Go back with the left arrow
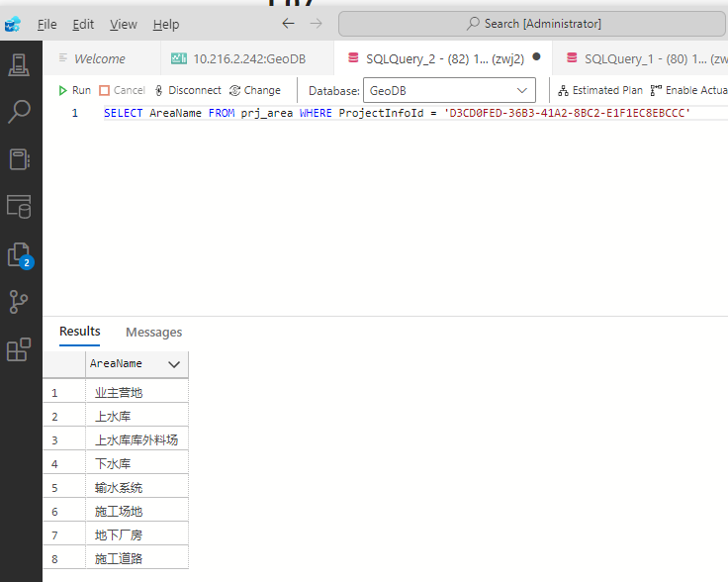This screenshot has height=582, width=728. [288, 24]
